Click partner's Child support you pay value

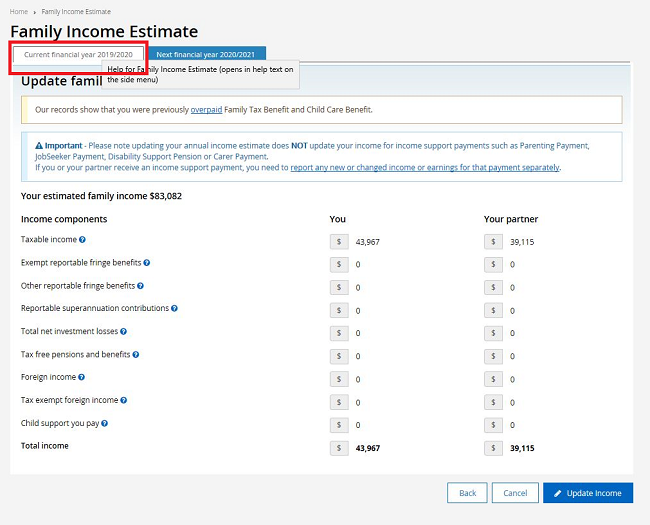(x=512, y=425)
